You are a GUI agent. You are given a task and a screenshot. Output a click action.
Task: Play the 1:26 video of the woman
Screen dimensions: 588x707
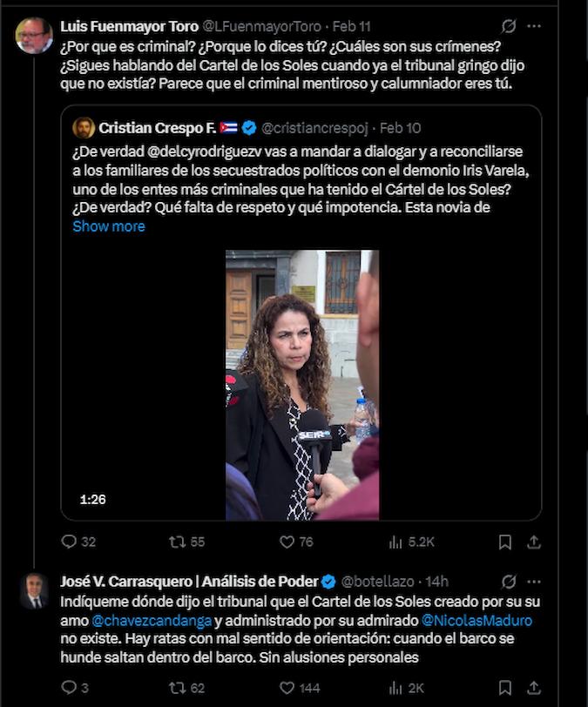tap(302, 385)
